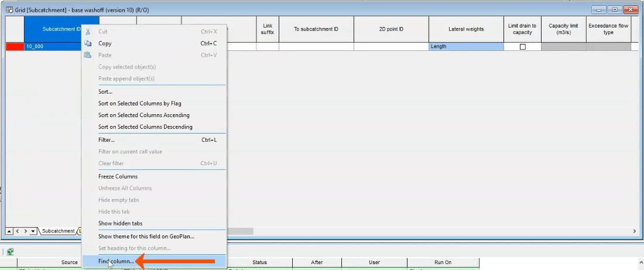The width and height of the screenshot is (644, 270).
Task: Select the Lateral weights column header
Action: pos(466,29)
